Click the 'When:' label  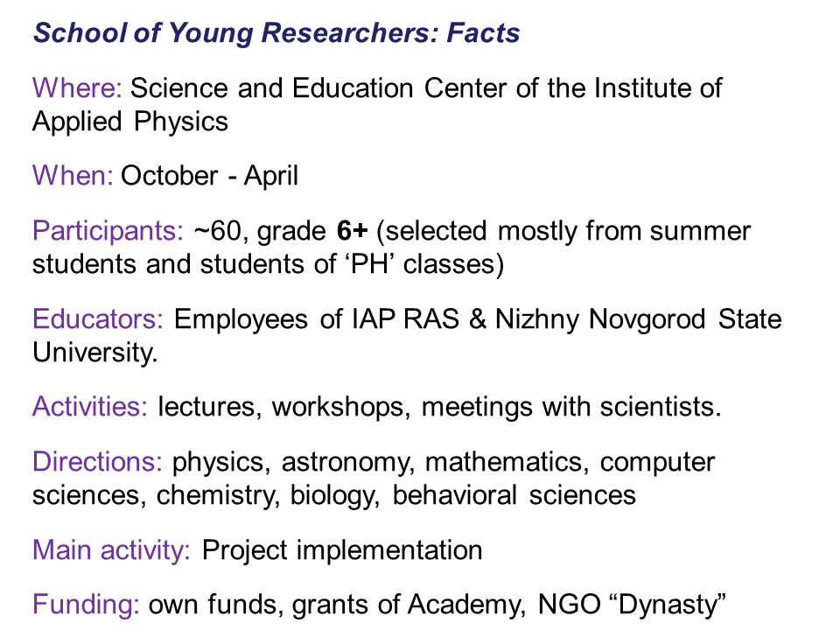(x=73, y=176)
